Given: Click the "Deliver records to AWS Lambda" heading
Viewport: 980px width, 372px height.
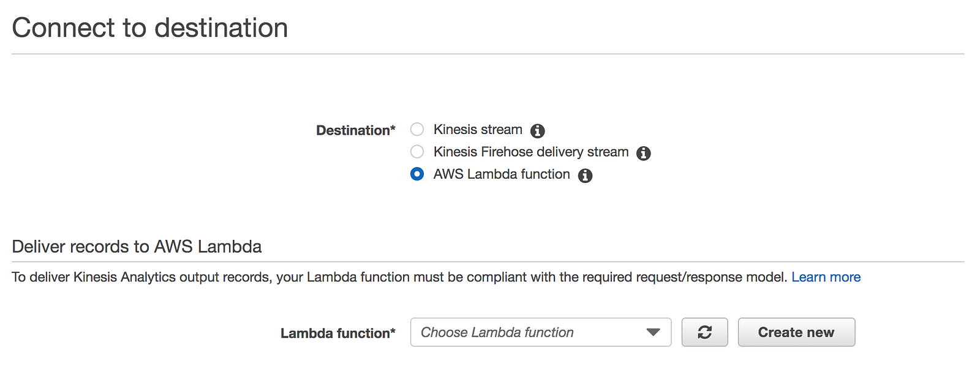Looking at the screenshot, I should [x=137, y=247].
